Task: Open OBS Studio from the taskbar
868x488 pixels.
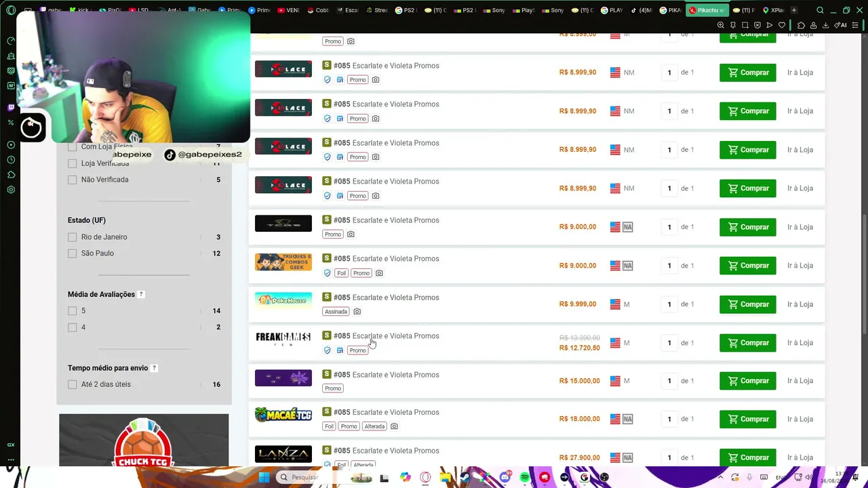Action: 604,477
